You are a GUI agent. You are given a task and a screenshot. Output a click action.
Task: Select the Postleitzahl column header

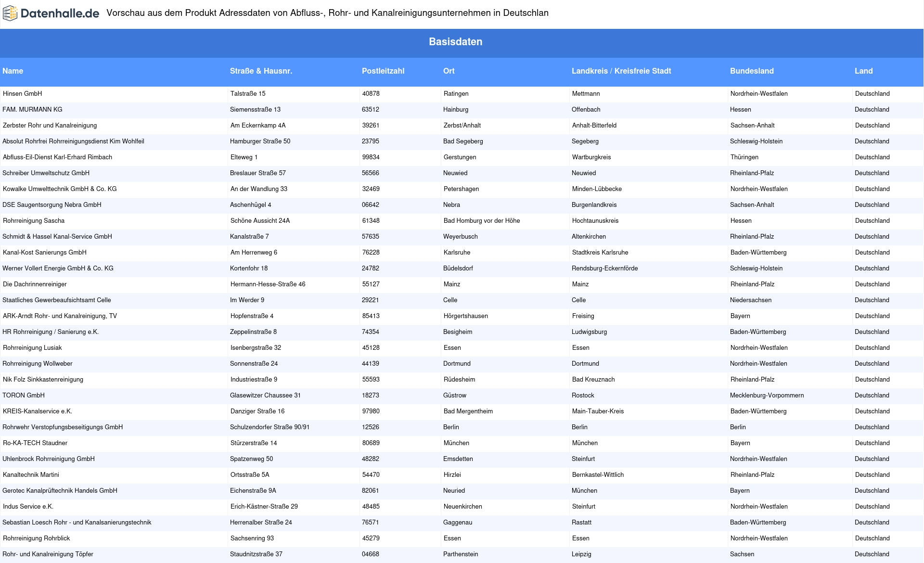(383, 71)
